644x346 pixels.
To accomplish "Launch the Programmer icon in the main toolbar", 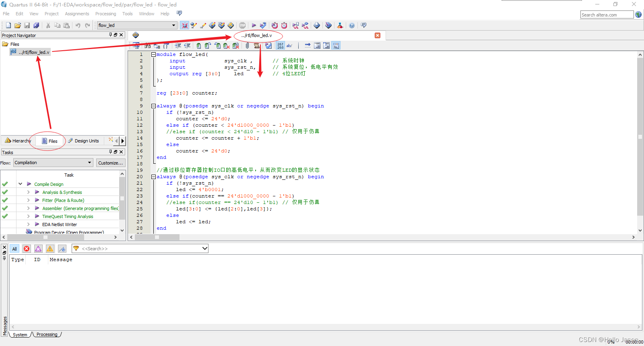I will pyautogui.click(x=328, y=25).
